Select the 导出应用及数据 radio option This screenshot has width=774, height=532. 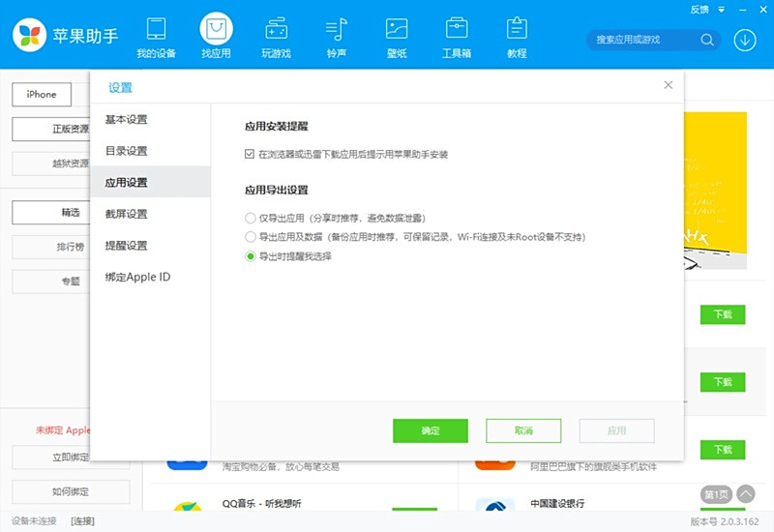point(251,237)
